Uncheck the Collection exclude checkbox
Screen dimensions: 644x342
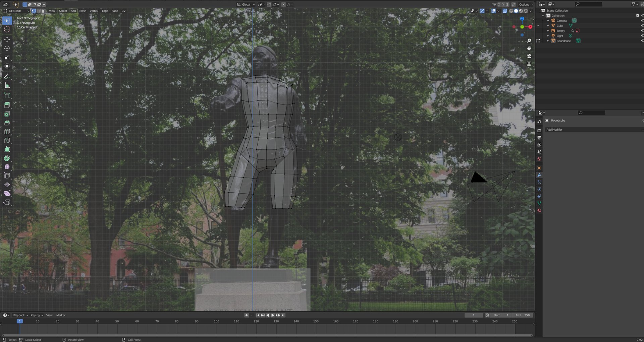(x=638, y=15)
